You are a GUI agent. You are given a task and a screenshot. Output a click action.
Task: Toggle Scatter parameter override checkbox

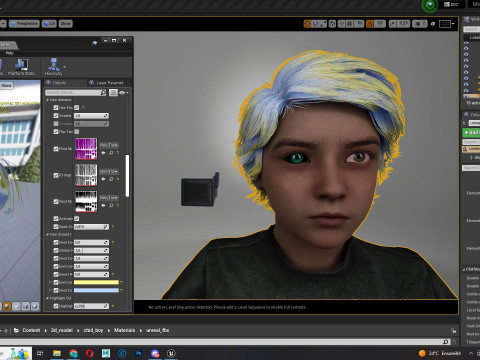pyautogui.click(x=56, y=116)
